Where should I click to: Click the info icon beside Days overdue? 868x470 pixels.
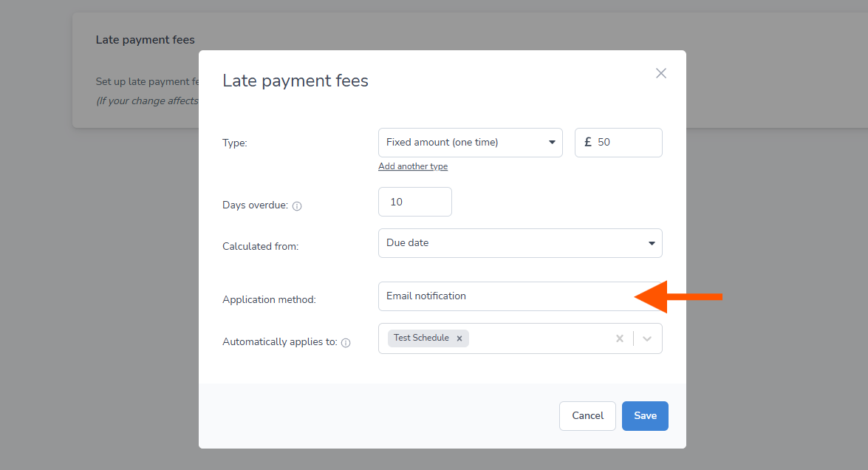click(x=297, y=206)
